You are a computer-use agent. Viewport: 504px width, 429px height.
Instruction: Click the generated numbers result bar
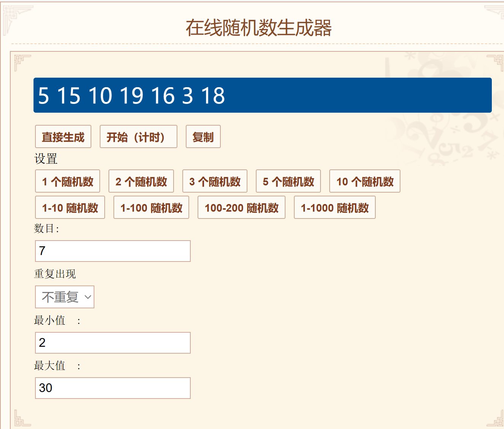click(263, 95)
